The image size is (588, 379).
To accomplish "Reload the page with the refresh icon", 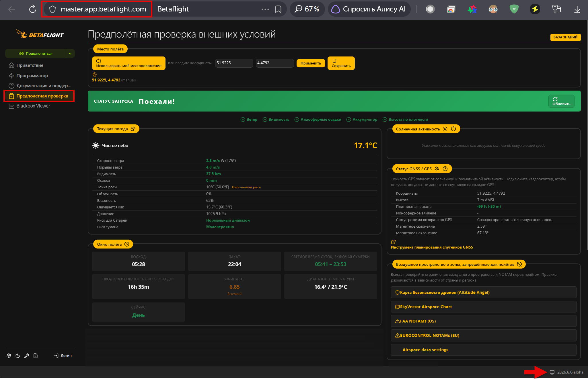I will [33, 9].
